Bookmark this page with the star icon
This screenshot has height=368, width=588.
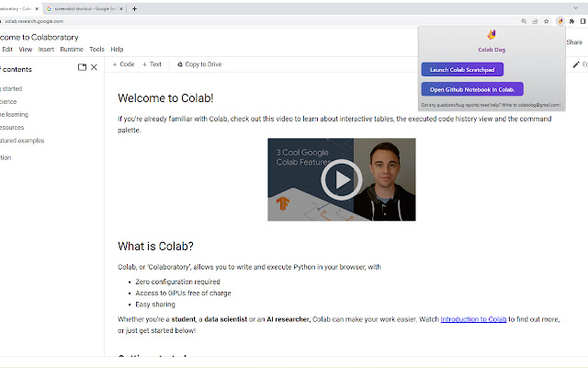pyautogui.click(x=547, y=21)
